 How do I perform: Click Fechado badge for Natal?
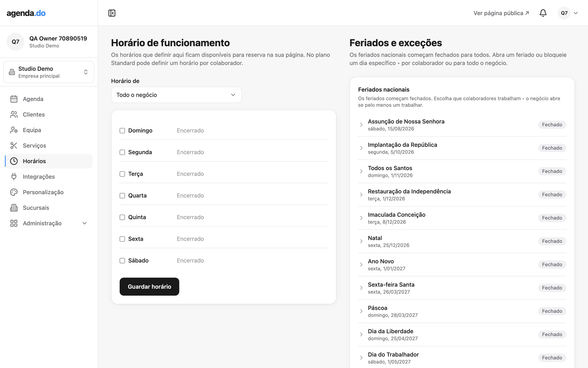[552, 241]
